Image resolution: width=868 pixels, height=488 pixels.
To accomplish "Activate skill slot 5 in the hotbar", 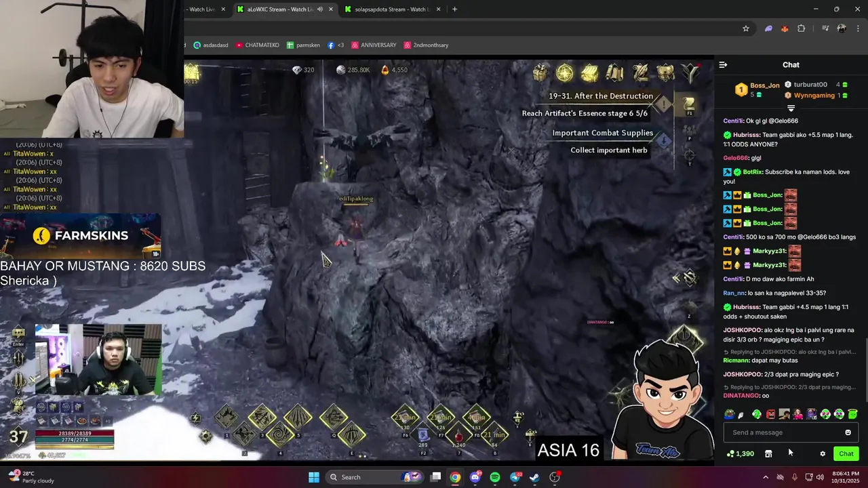I will pyautogui.click(x=298, y=417).
